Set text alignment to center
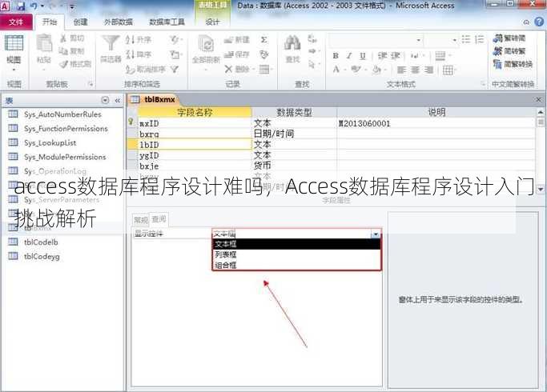Image resolution: width=547 pixels, height=392 pixels. (x=415, y=70)
